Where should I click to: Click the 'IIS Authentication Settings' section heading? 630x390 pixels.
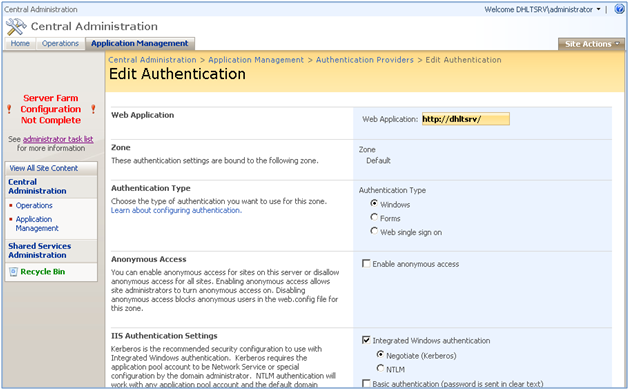(x=164, y=336)
